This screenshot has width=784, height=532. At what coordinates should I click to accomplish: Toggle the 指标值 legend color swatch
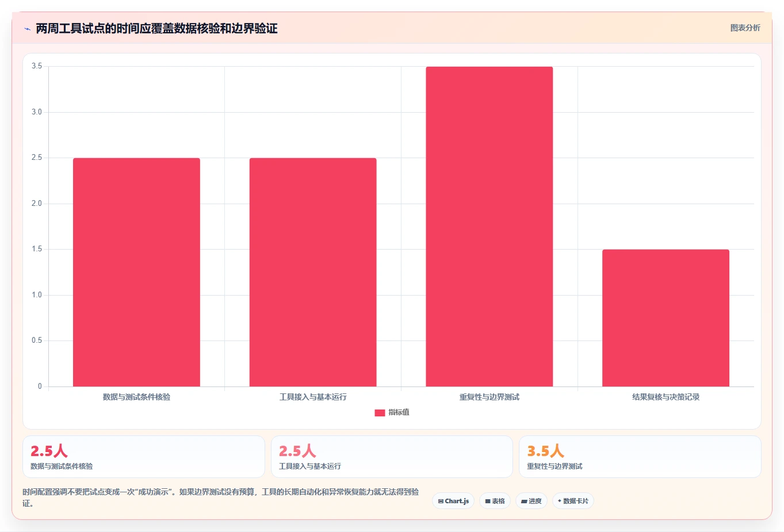point(380,412)
